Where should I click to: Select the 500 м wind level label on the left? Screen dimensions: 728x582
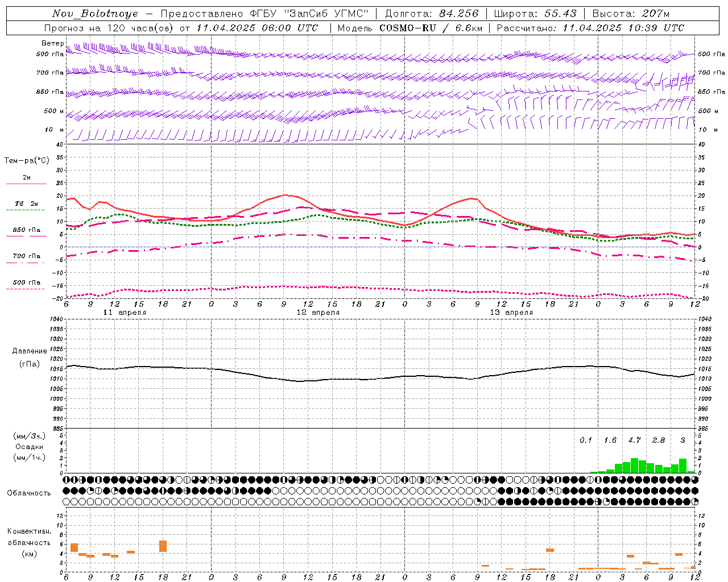pyautogui.click(x=54, y=111)
